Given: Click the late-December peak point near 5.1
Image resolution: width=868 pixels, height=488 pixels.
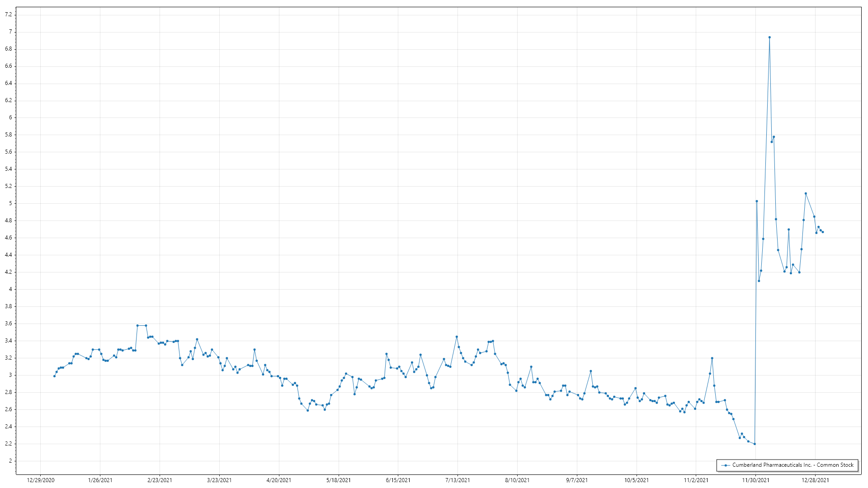Looking at the screenshot, I should coord(806,193).
